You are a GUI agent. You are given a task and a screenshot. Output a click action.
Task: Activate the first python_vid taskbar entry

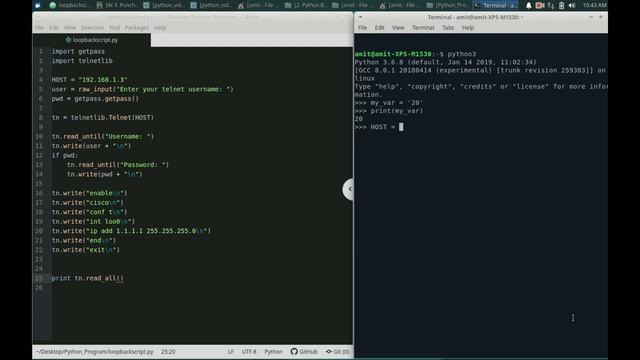click(x=164, y=5)
